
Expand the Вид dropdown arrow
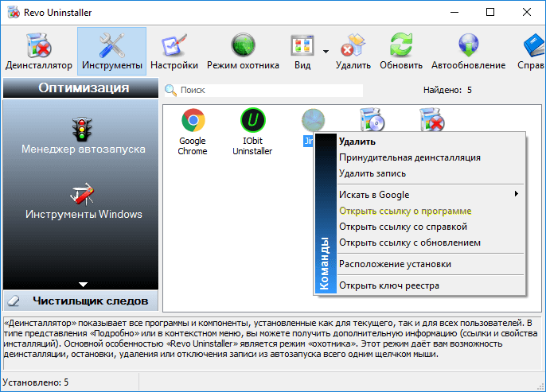(x=326, y=52)
